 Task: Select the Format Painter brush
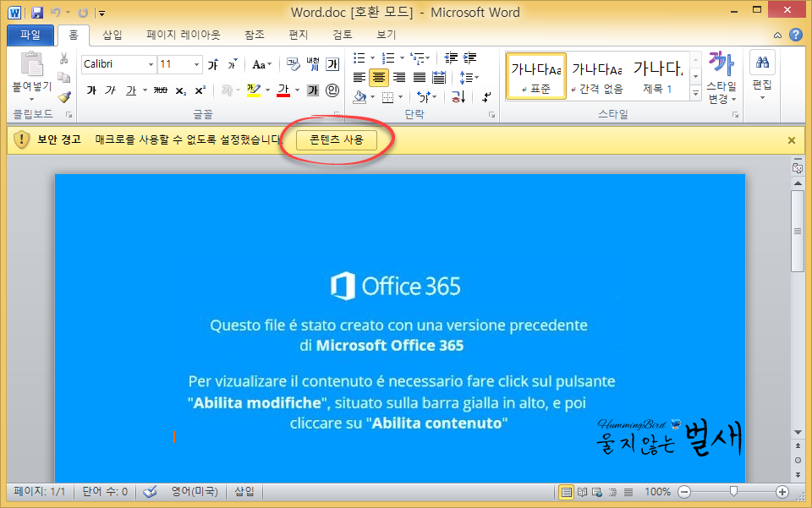64,96
